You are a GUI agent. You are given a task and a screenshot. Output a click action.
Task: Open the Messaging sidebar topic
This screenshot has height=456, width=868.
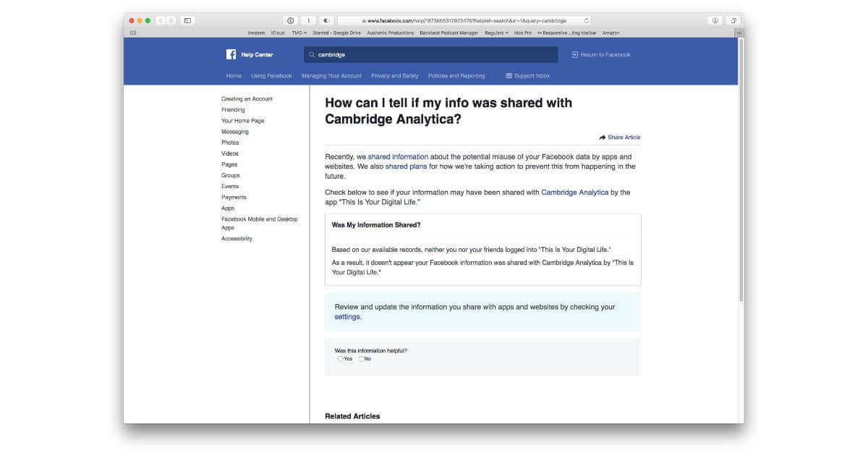235,132
